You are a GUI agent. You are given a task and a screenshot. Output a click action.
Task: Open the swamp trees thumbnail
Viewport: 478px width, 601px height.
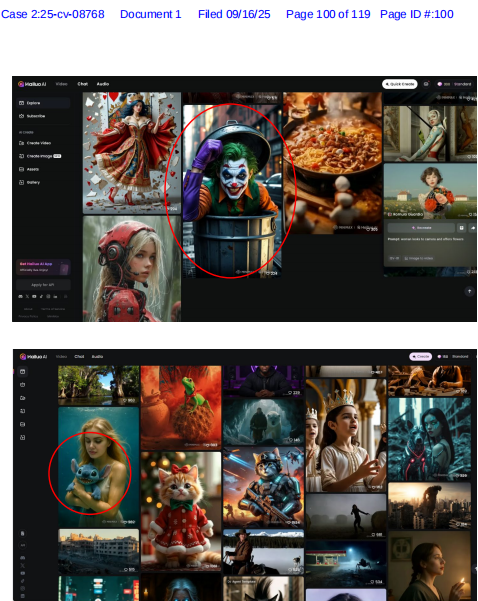pos(99,385)
